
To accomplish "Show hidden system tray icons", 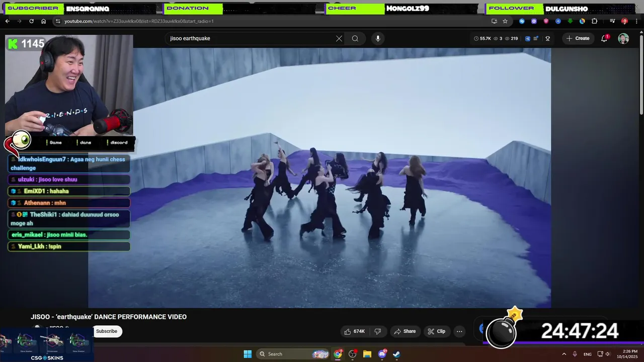I will click(564, 354).
